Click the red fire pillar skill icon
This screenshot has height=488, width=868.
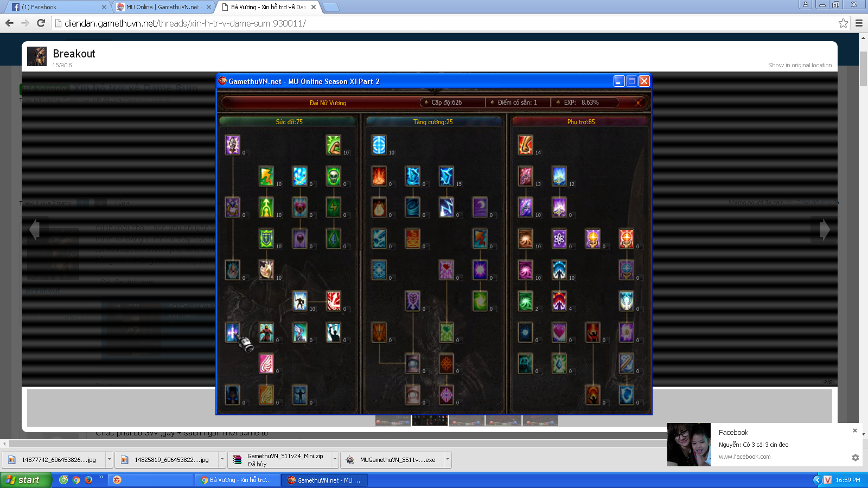pos(379,176)
